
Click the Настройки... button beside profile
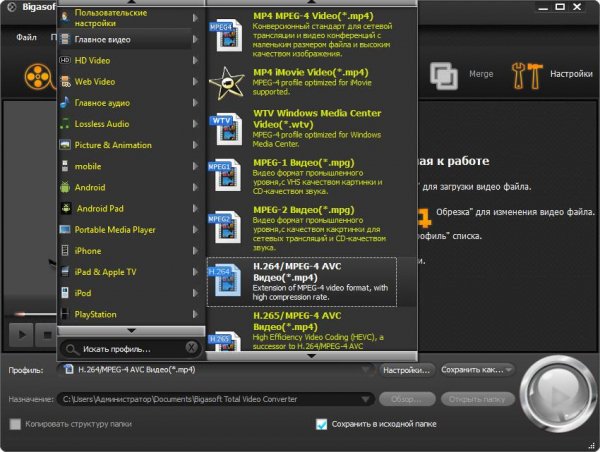click(407, 370)
